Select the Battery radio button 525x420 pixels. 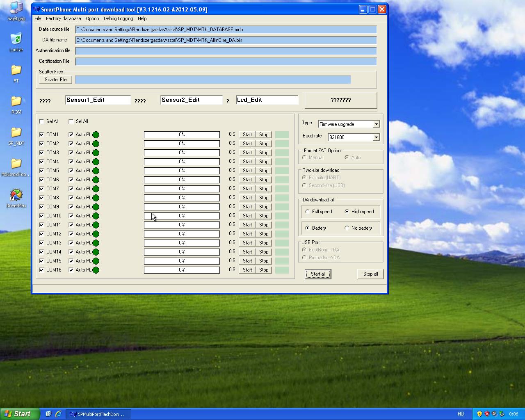pyautogui.click(x=308, y=228)
